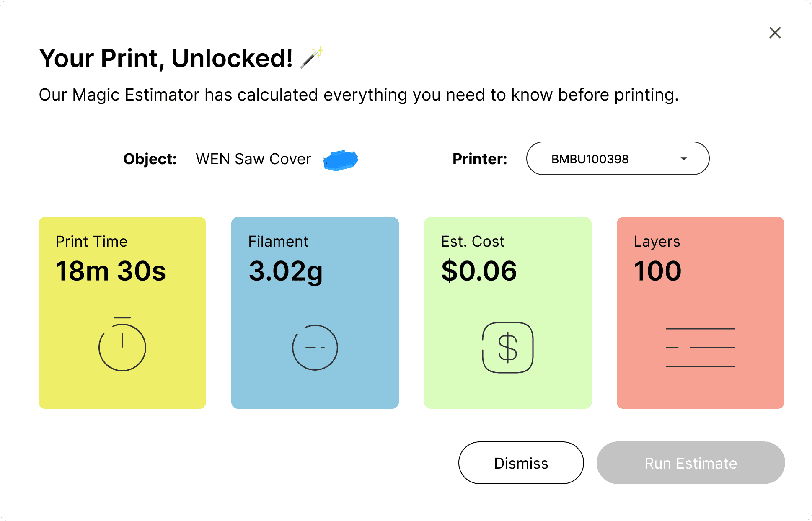This screenshot has height=521, width=812.
Task: Click the Printer dropdown arrow
Action: click(684, 159)
